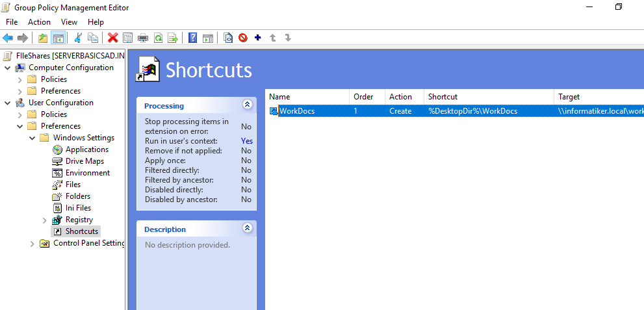Minimize the Group Policy Management Editor window
The width and height of the screenshot is (644, 310).
pyautogui.click(x=590, y=6)
